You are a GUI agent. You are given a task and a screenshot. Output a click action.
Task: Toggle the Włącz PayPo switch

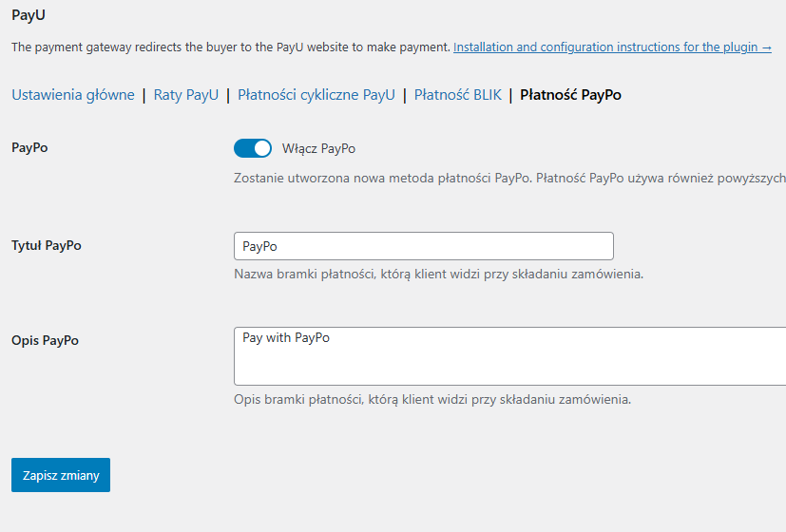pos(252,148)
